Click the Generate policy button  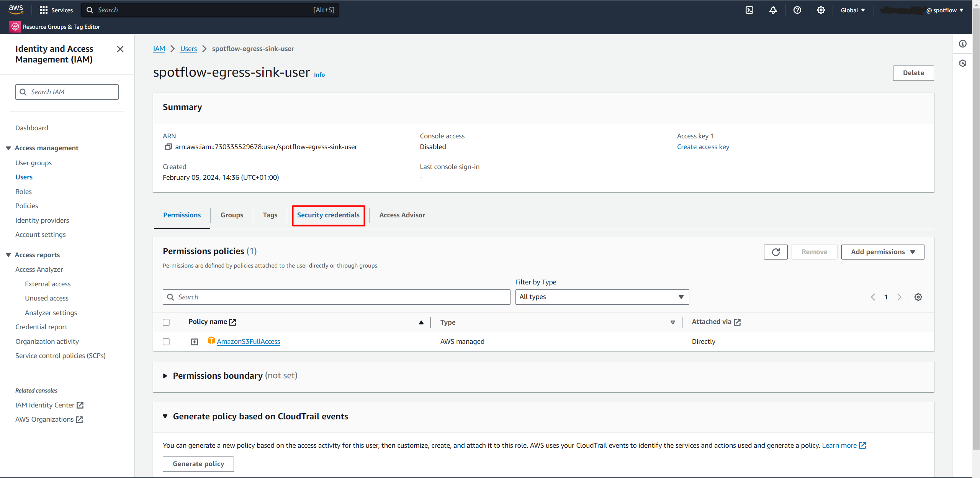(198, 464)
